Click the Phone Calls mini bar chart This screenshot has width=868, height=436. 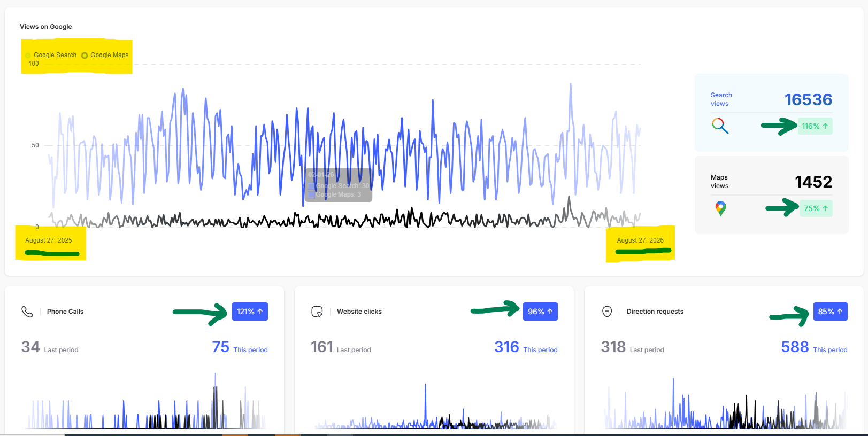(145, 401)
